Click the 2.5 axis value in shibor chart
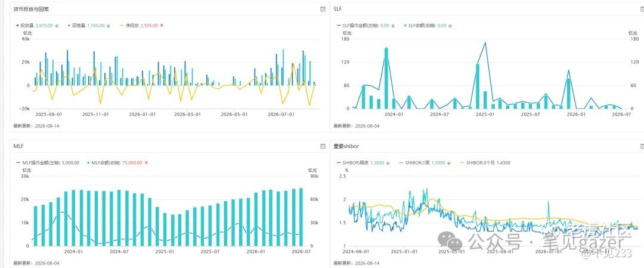The height and width of the screenshot is (268, 644). [342, 176]
